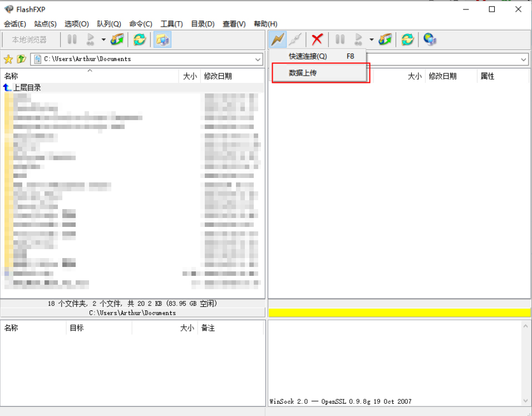Click the folder-and-computer browser switch icon
532x416 pixels.
[162, 39]
